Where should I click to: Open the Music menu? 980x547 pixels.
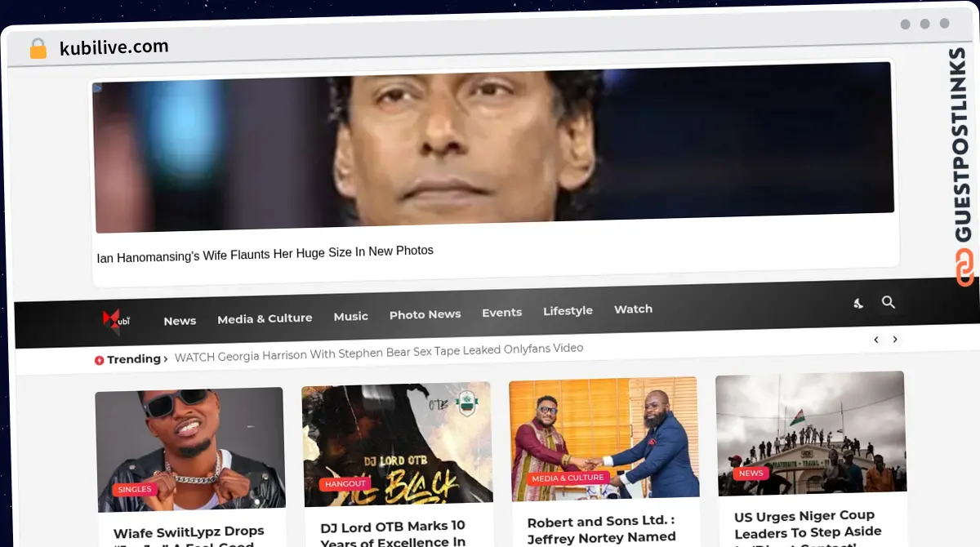click(x=351, y=316)
